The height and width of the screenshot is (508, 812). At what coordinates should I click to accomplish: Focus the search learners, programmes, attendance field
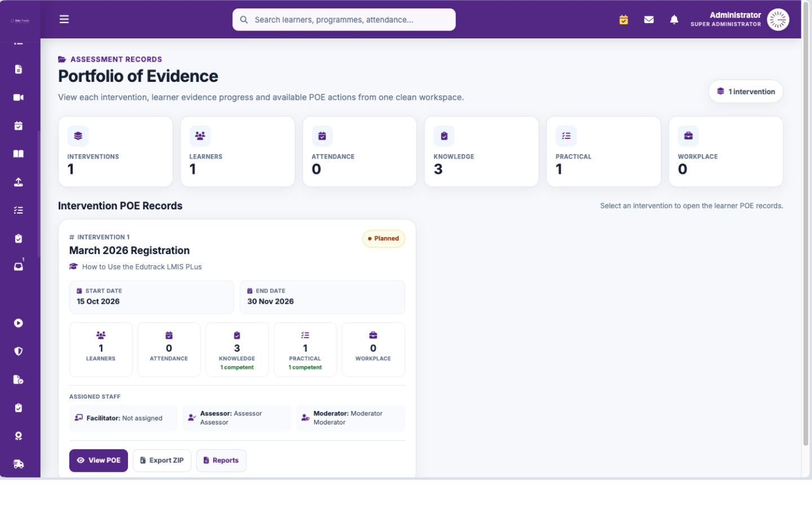coord(344,20)
